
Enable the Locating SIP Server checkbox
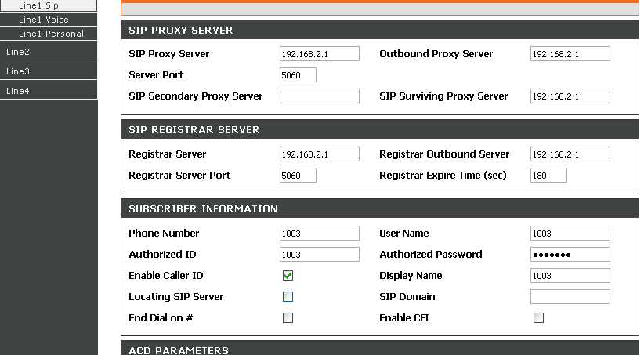(x=288, y=296)
